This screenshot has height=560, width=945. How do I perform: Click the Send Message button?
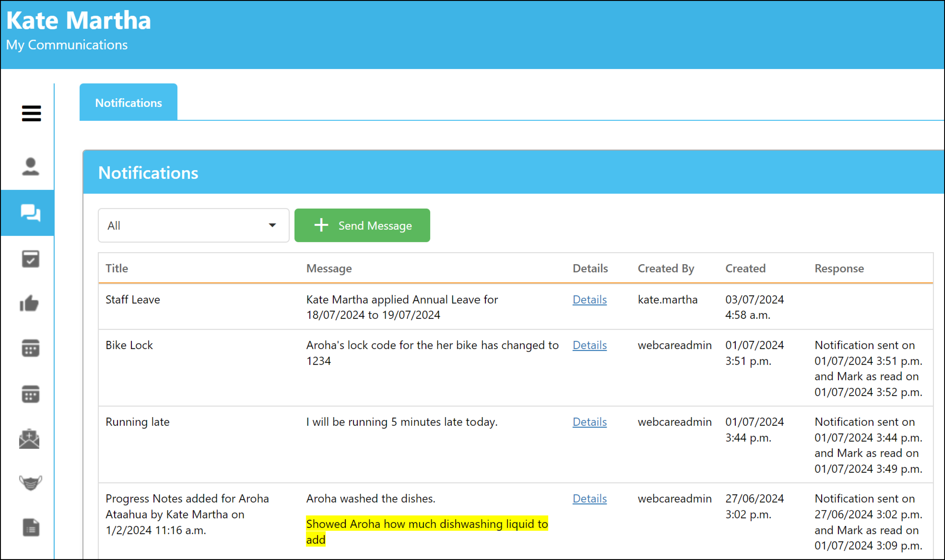tap(362, 225)
